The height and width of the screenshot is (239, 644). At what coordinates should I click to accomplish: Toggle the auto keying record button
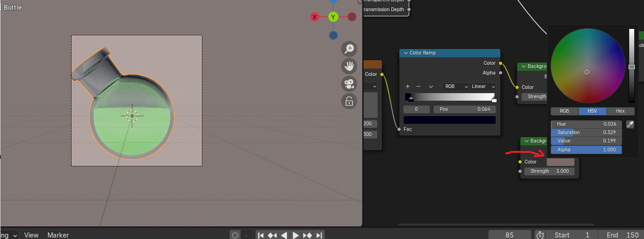(x=235, y=235)
